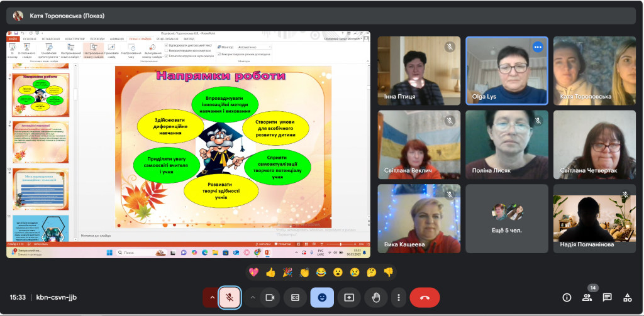Select Катя Тороповська video tile
This screenshot has width=644, height=316.
[x=594, y=71]
